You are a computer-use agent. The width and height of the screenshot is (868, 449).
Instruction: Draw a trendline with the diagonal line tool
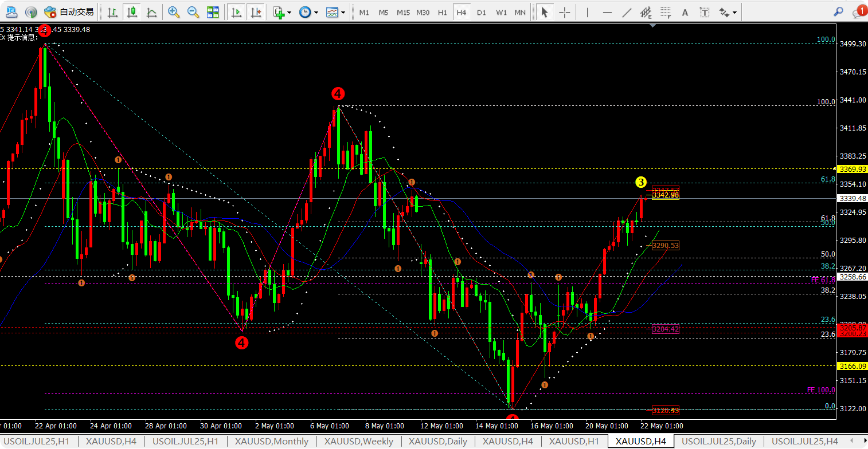[627, 12]
